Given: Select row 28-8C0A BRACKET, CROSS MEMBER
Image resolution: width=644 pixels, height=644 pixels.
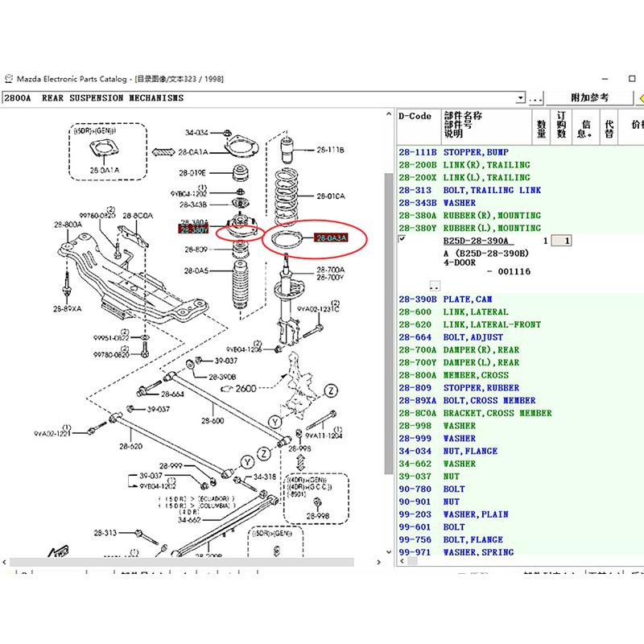Looking at the screenshot, I should point(520,413).
